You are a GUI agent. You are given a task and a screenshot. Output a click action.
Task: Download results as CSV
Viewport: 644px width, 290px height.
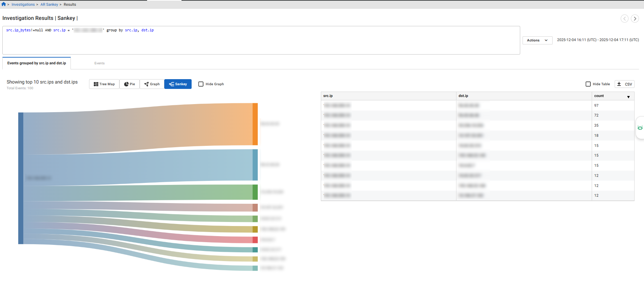point(624,84)
